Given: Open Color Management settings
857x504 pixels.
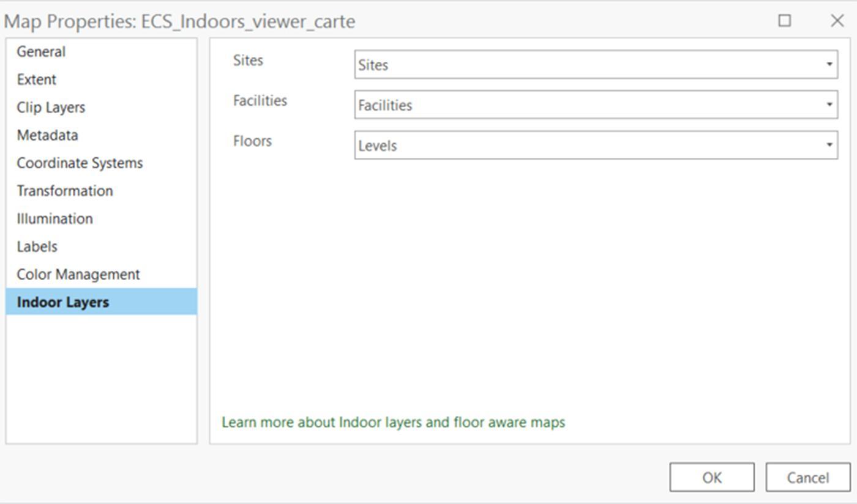Looking at the screenshot, I should (78, 275).
